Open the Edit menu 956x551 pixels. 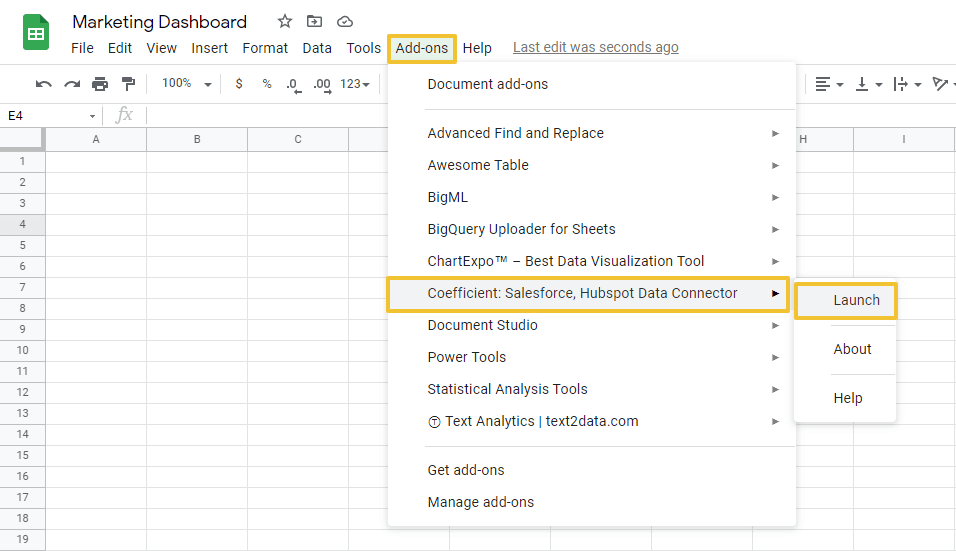(x=120, y=48)
